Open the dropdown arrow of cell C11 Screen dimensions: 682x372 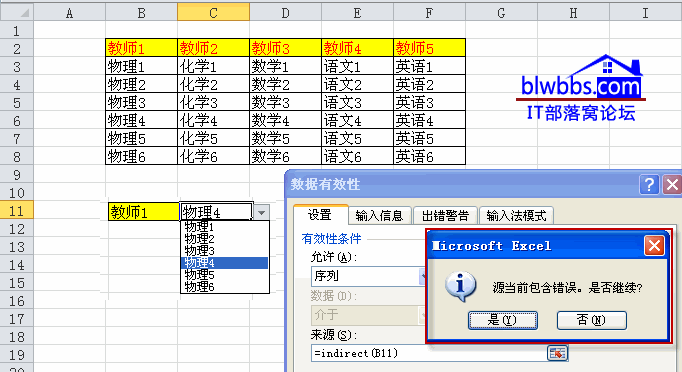261,212
